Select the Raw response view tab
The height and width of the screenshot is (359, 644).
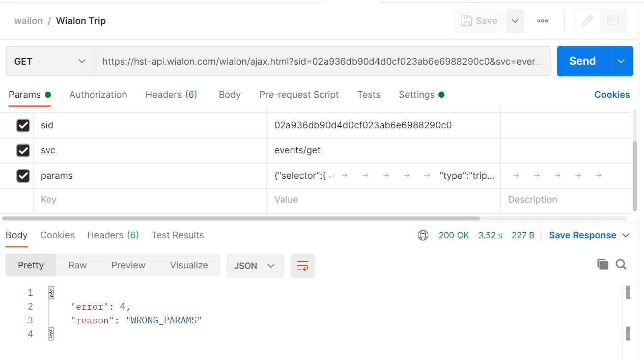[x=77, y=265]
